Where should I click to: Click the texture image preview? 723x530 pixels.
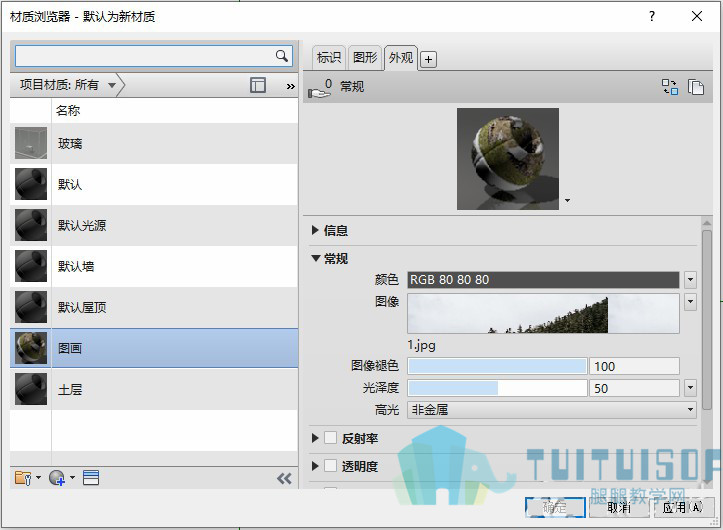543,314
